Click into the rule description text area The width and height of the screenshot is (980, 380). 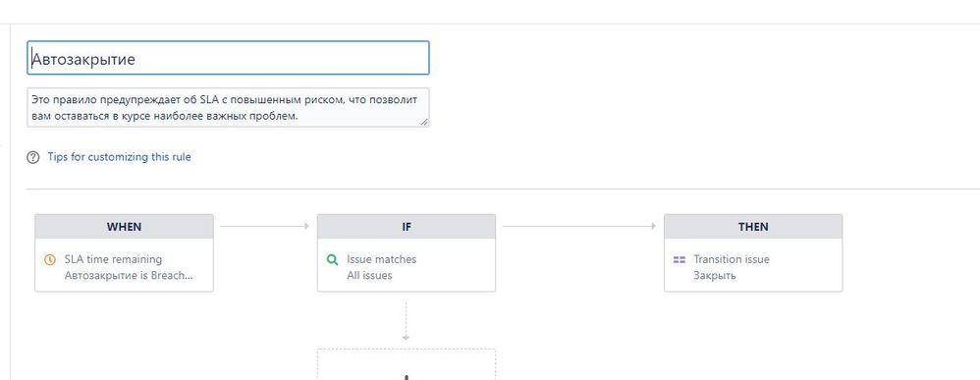[x=228, y=107]
